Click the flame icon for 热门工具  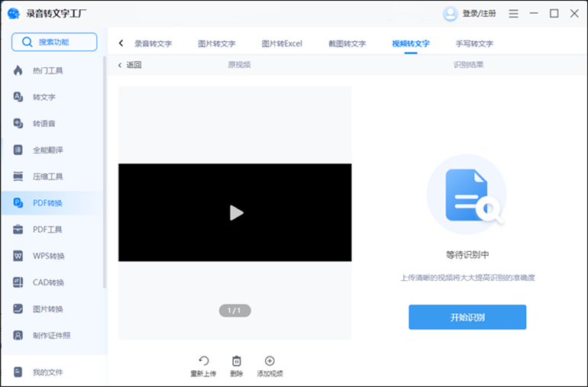18,70
